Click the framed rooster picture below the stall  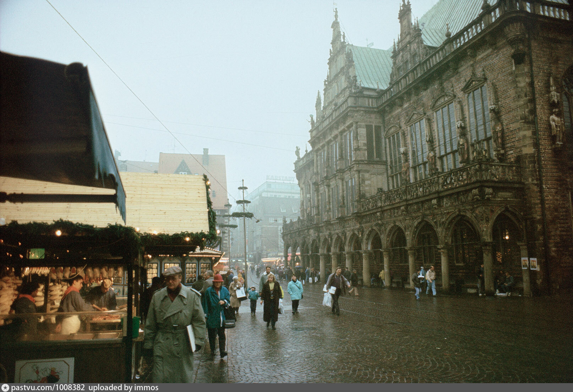pos(44,370)
